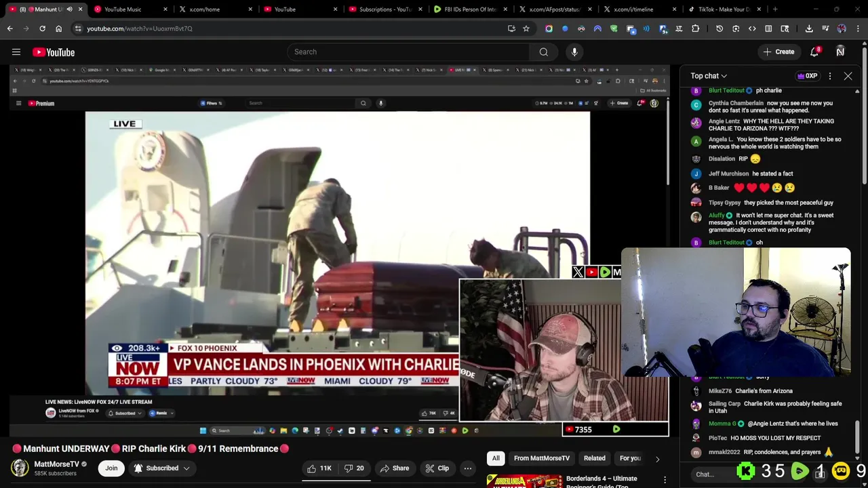Image resolution: width=868 pixels, height=488 pixels.
Task: Expand the Top chat mode dropdown
Action: coord(709,76)
